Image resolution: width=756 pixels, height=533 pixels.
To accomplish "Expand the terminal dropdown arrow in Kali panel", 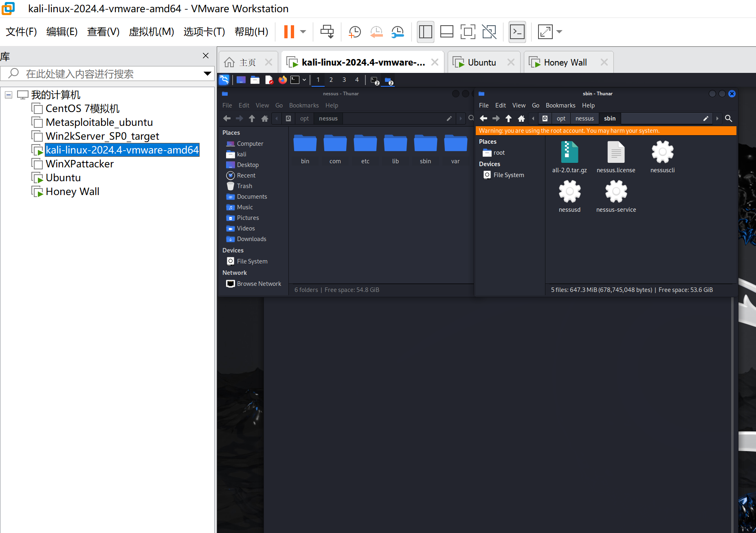I will [x=304, y=80].
